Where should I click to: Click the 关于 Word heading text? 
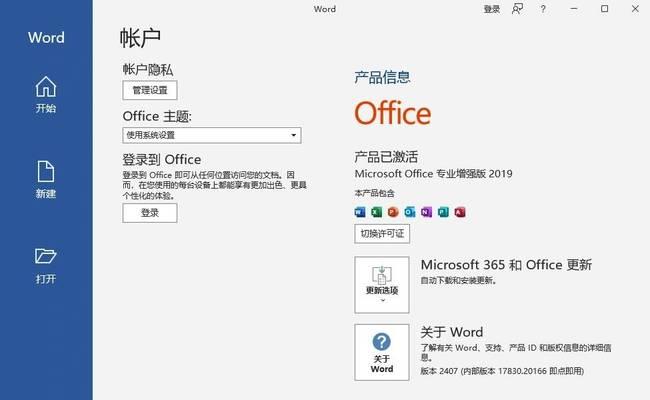click(x=451, y=332)
